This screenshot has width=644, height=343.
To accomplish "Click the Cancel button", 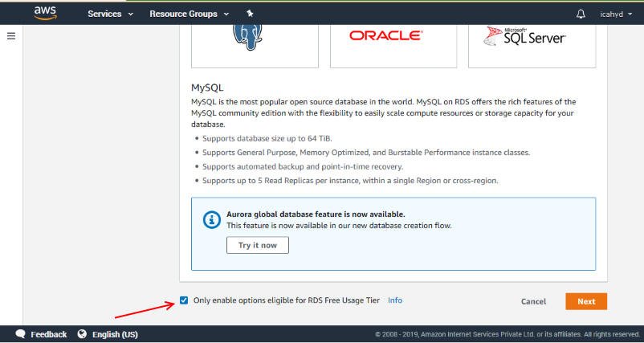I will [533, 301].
